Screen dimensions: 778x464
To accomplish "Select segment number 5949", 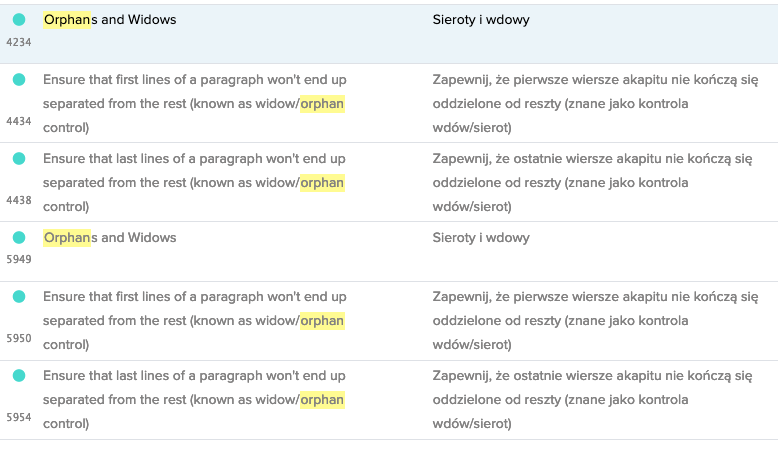I will (x=19, y=259).
